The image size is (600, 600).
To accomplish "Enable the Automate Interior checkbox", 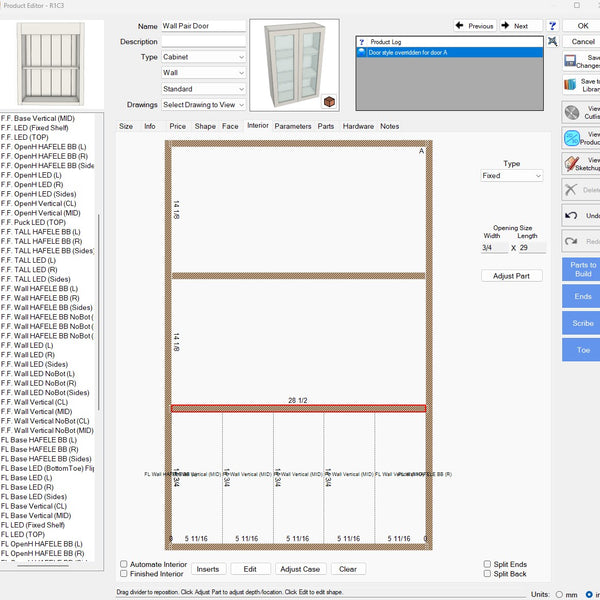I will [x=124, y=564].
